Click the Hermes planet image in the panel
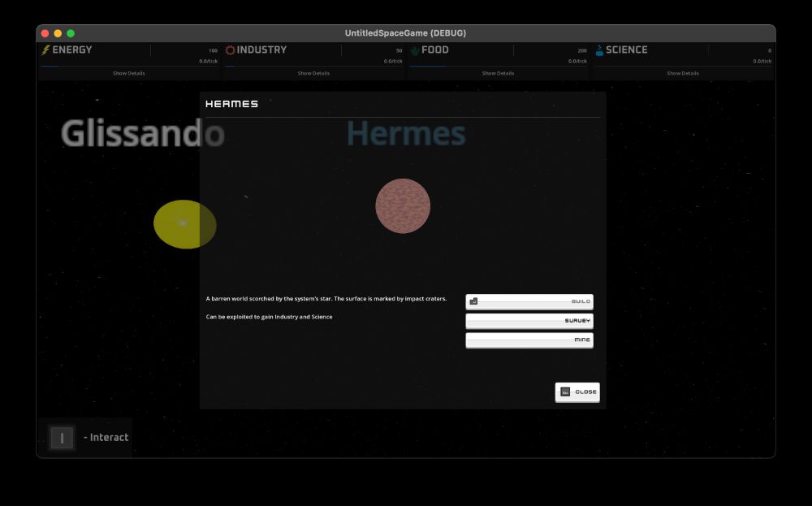This screenshot has height=506, width=812. (403, 205)
